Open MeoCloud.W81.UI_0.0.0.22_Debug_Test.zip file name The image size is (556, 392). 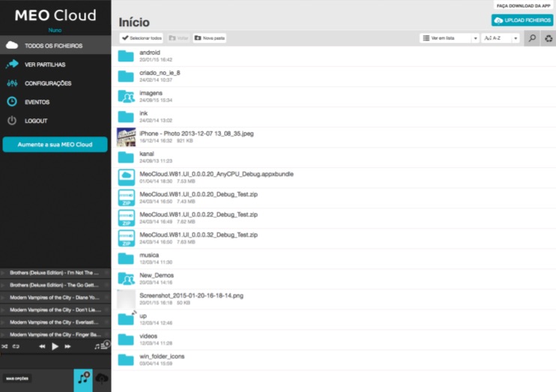pos(199,214)
